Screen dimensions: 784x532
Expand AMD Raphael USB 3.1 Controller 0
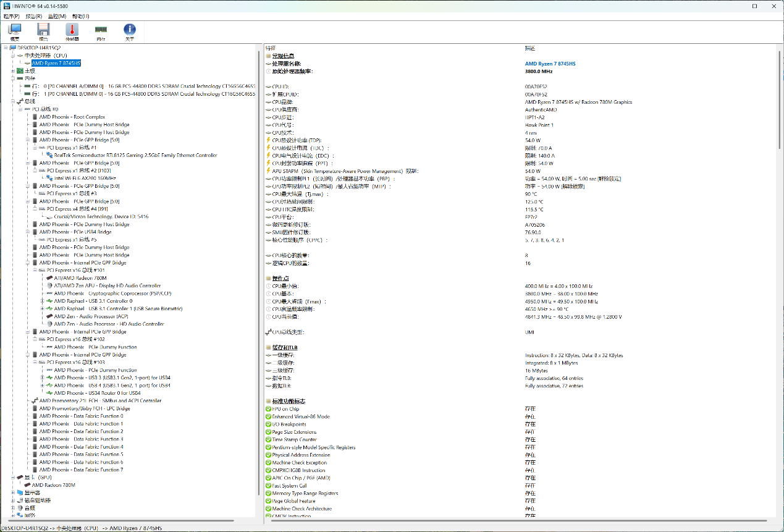(43, 301)
